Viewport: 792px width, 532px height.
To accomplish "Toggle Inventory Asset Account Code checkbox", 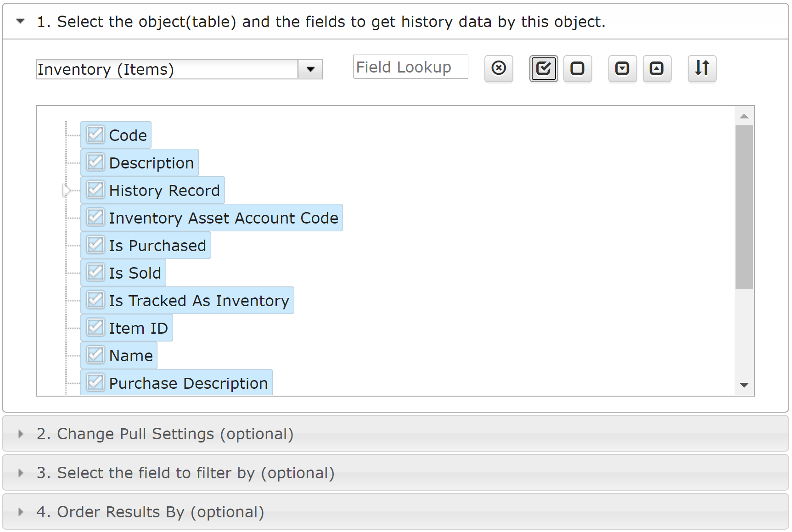I will (95, 217).
